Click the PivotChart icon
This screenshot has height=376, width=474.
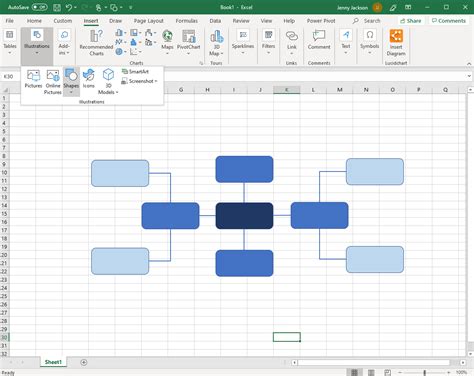tap(189, 42)
